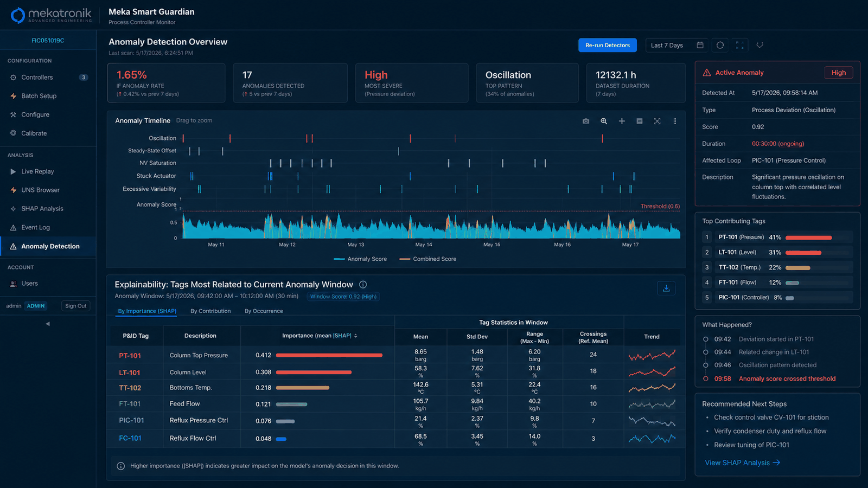Click the 12132.1 h Dataset Duration card
The width and height of the screenshot is (868, 488).
click(636, 83)
